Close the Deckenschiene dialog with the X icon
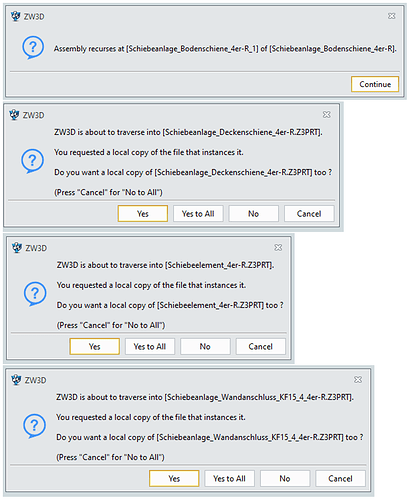Viewport: 409px width, 499px height. point(326,115)
